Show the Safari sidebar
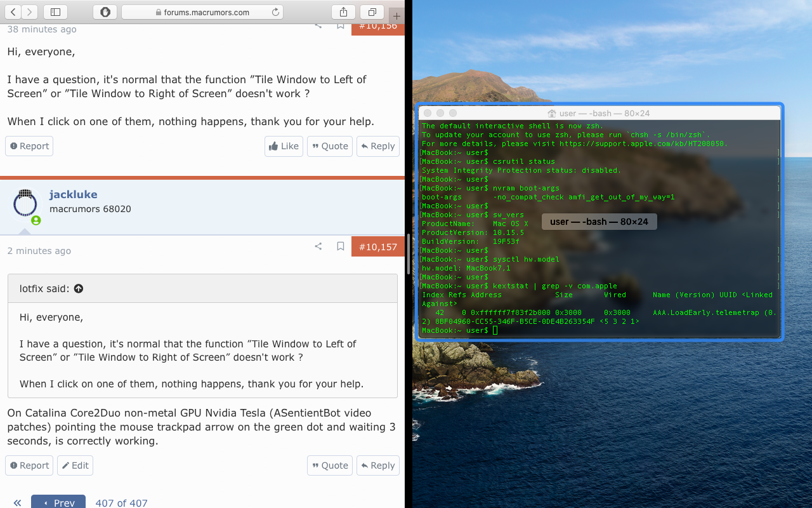This screenshot has height=508, width=812. pos(56,12)
